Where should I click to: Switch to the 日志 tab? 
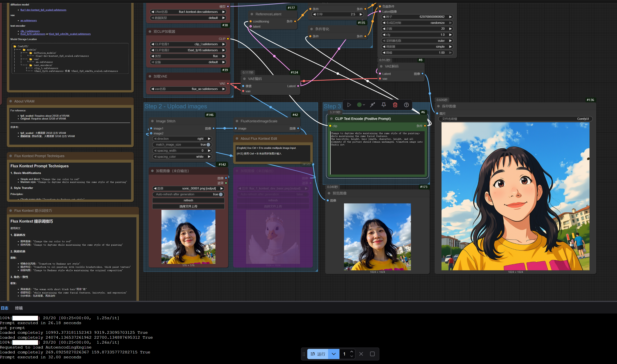[x=4, y=308]
